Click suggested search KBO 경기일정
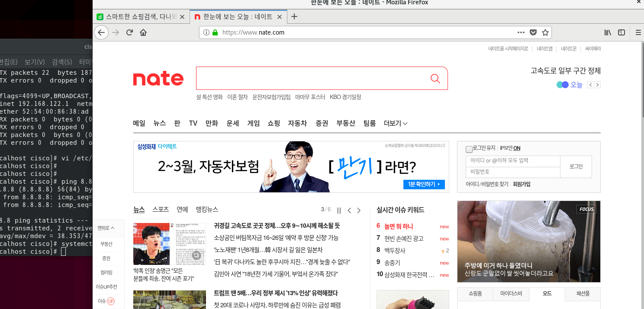This screenshot has height=309, width=644. pyautogui.click(x=345, y=97)
